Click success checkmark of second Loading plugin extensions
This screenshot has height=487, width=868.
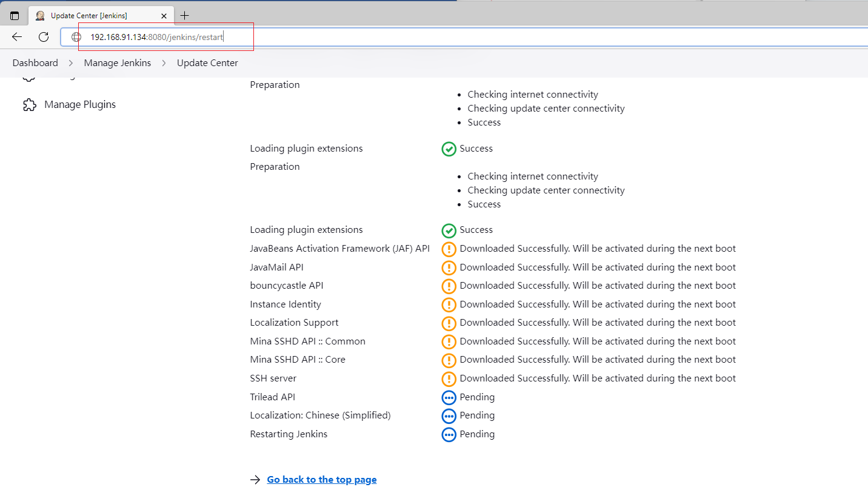pos(449,230)
